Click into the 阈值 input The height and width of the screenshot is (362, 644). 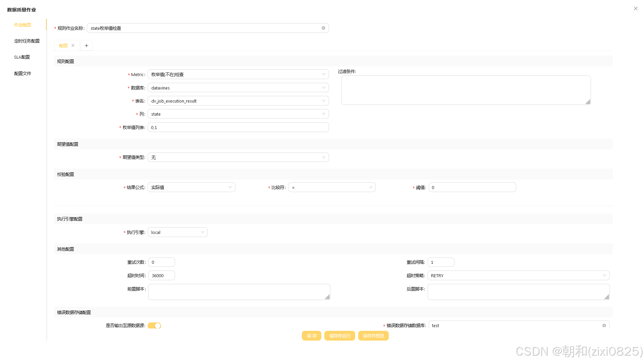click(x=472, y=187)
